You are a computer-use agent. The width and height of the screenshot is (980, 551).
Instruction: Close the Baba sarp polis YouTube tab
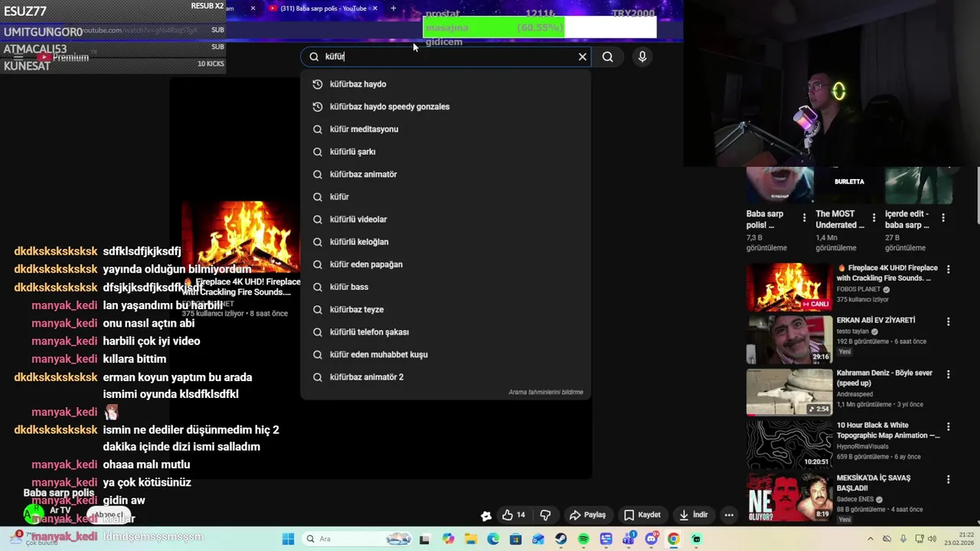[x=375, y=8]
